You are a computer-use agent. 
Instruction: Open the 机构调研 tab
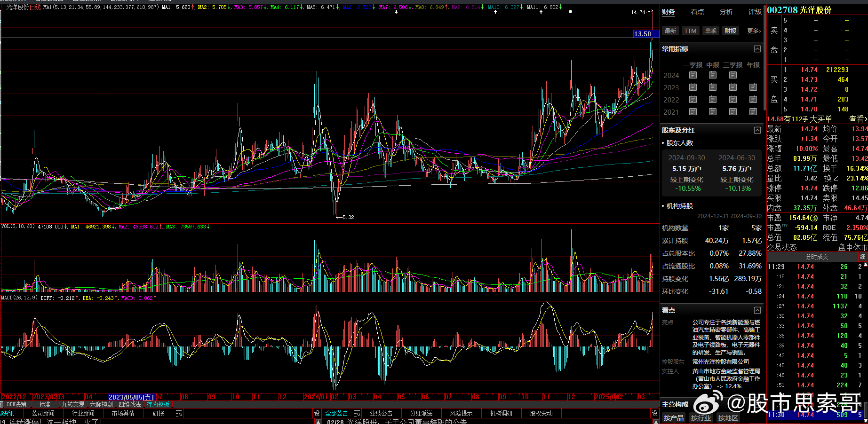(502, 414)
